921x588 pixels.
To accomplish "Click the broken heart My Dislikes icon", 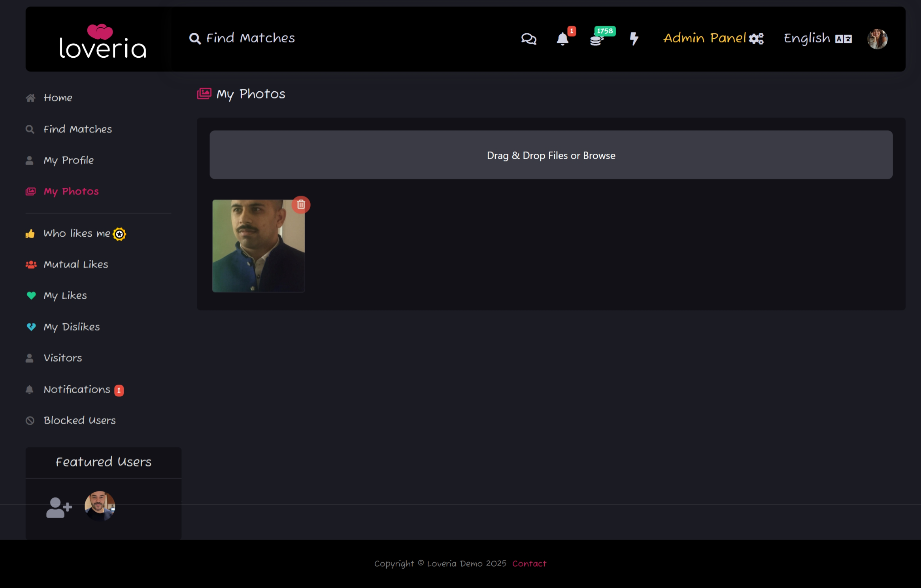I will pyautogui.click(x=31, y=327).
